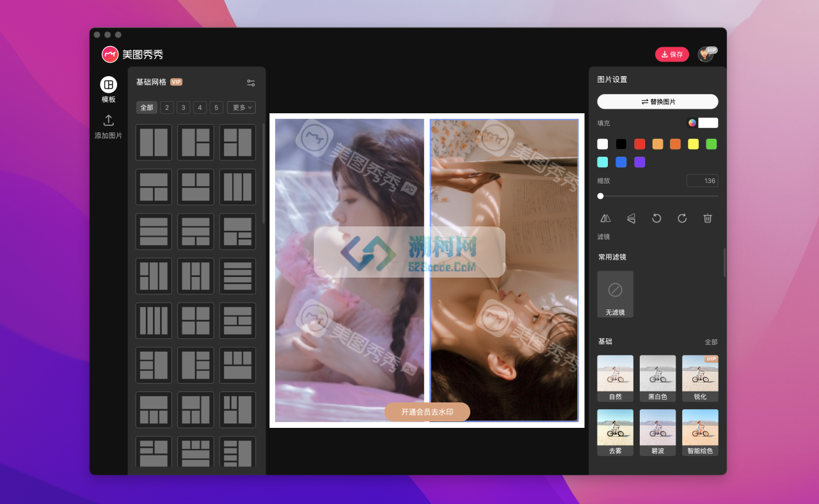
Task: Select purple fill color swatch
Action: coord(639,162)
